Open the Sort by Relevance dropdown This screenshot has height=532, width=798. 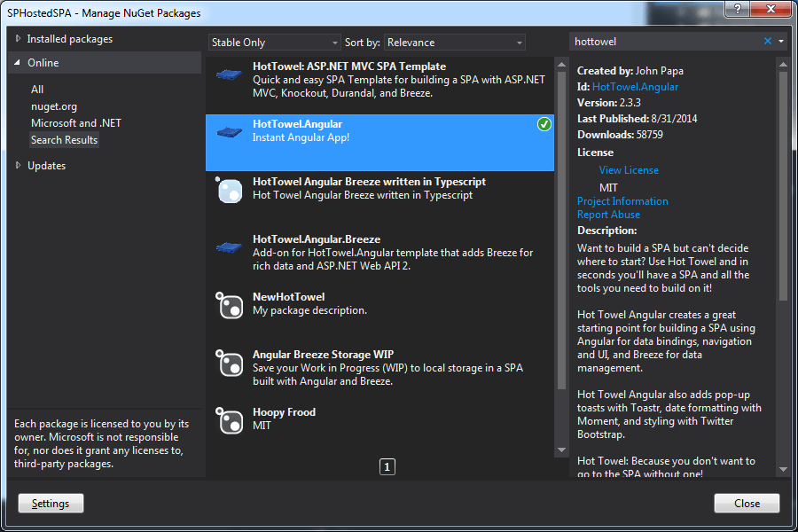pyautogui.click(x=455, y=43)
